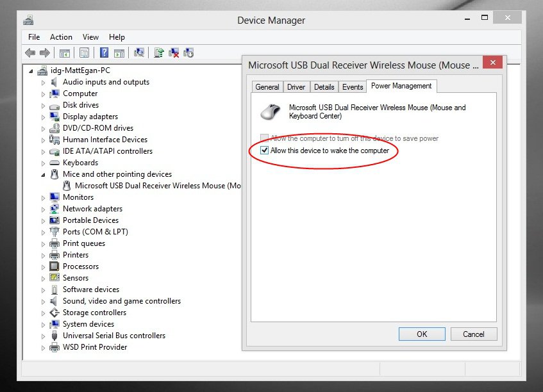
Task: Click the disabled turn off device checkbox
Action: click(265, 138)
